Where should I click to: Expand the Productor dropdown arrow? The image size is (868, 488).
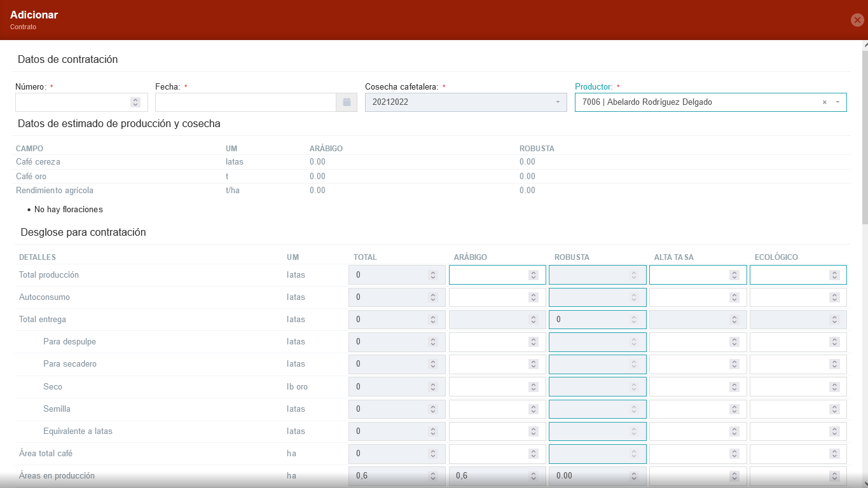click(x=837, y=102)
